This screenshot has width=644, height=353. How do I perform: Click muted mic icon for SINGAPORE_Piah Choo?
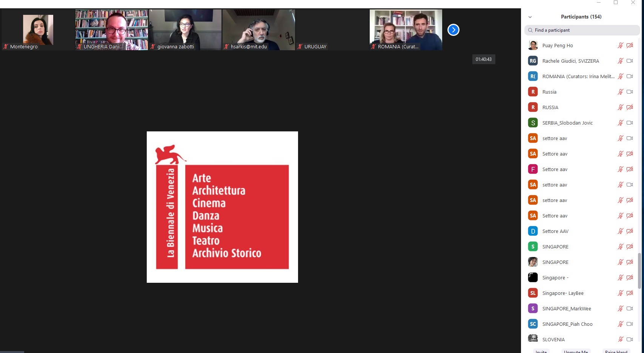pyautogui.click(x=620, y=324)
